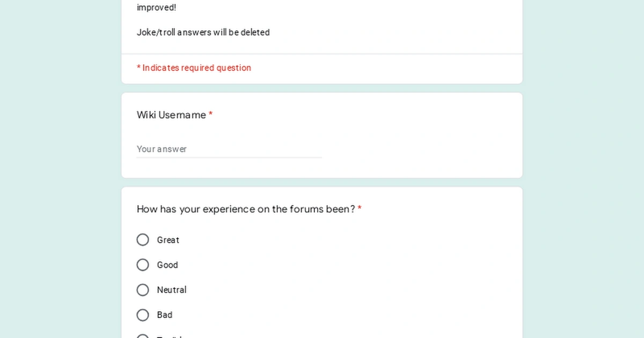Click the 'Good' option label text

click(167, 265)
